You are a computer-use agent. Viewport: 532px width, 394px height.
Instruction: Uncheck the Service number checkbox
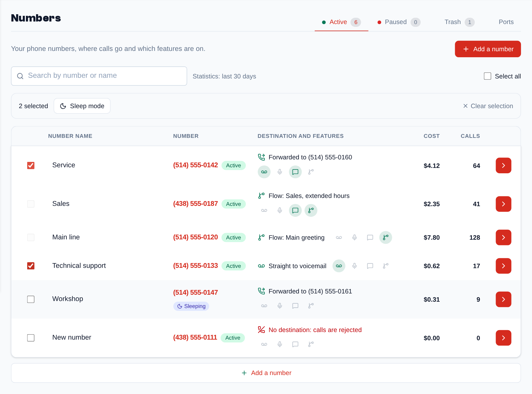31,165
